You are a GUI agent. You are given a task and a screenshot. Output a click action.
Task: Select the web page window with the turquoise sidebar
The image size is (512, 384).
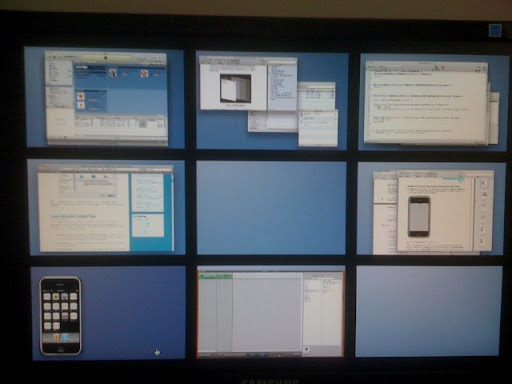[106, 208]
